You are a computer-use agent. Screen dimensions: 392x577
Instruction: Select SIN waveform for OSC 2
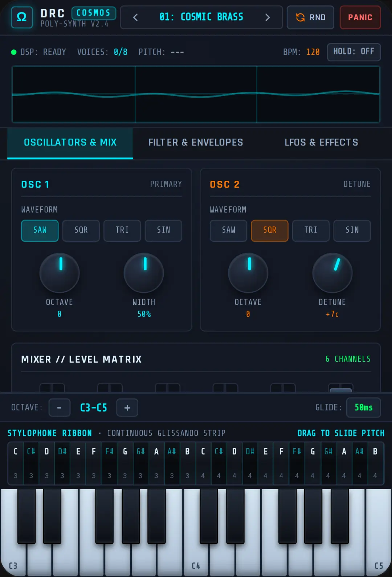(352, 230)
